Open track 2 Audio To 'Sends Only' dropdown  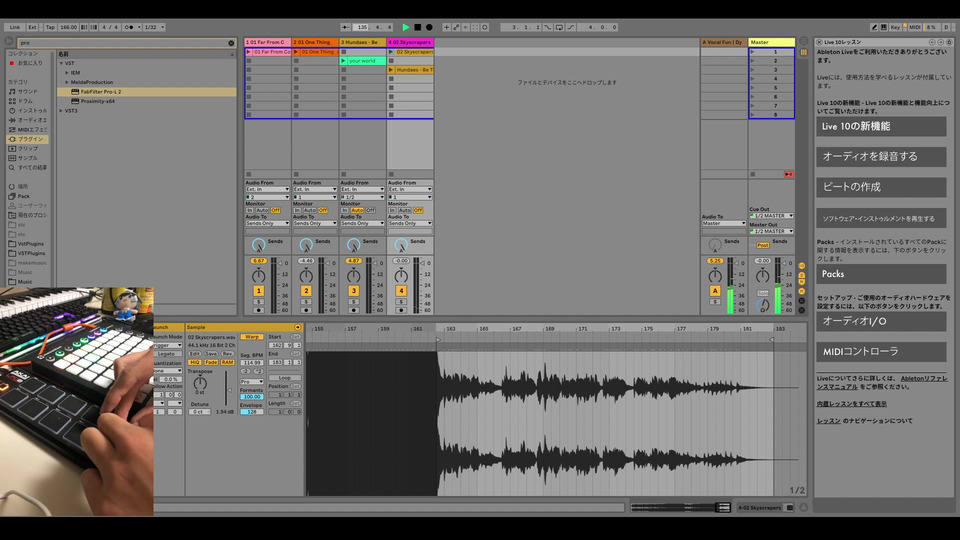pos(315,223)
